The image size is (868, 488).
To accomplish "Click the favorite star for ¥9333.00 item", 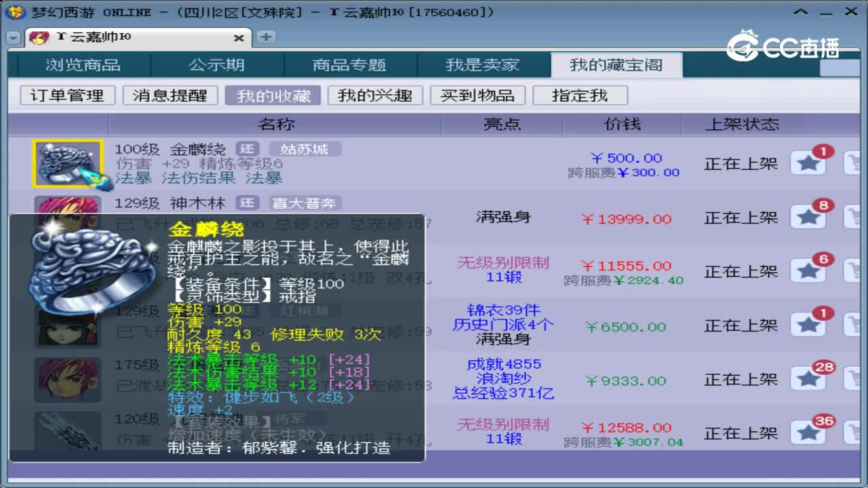I will point(808,380).
